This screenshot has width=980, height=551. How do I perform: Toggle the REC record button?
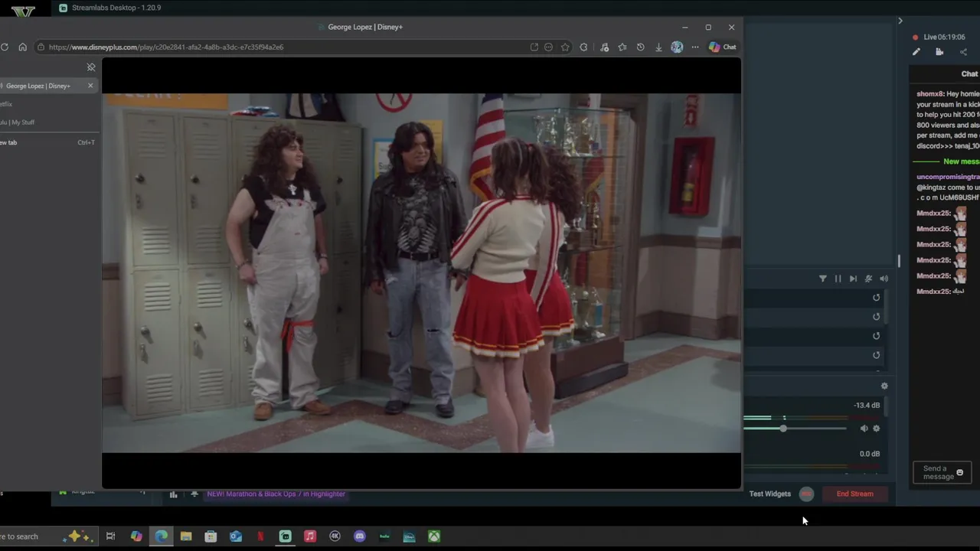806,494
